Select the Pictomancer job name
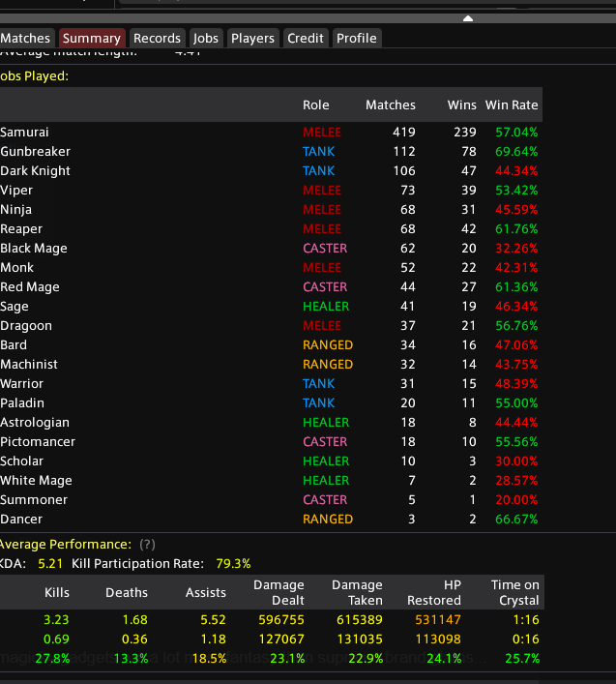 coord(38,442)
